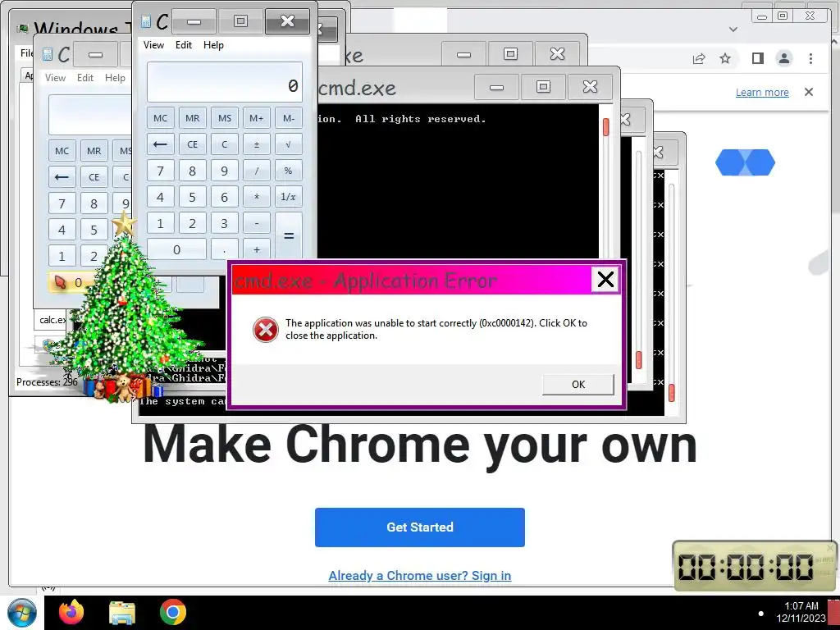840x630 pixels.
Task: Click 'Processes: 296' in Task Manager status bar
Action: click(x=47, y=382)
